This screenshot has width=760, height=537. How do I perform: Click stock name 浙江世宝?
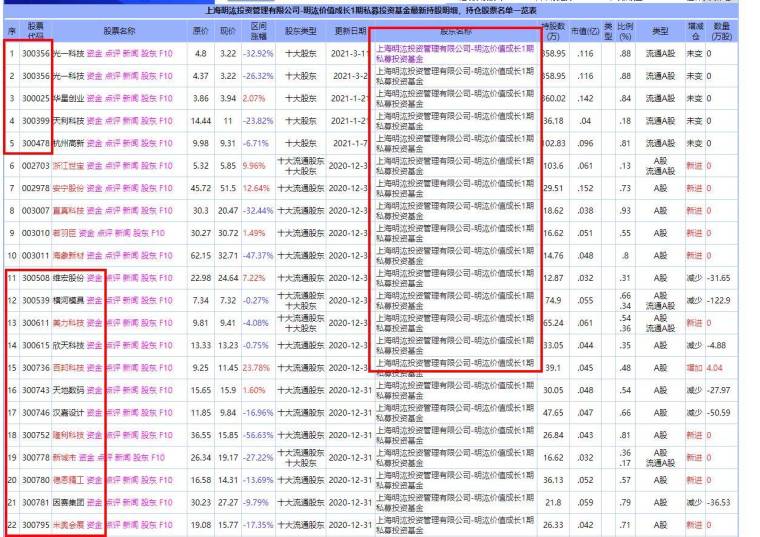[x=68, y=166]
